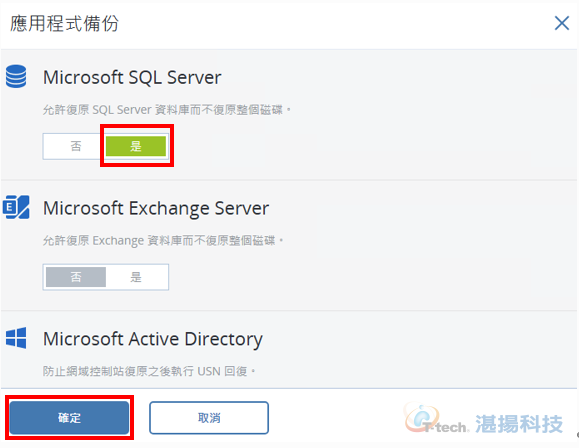Click the 湛揚科技 watermark text

click(x=519, y=424)
